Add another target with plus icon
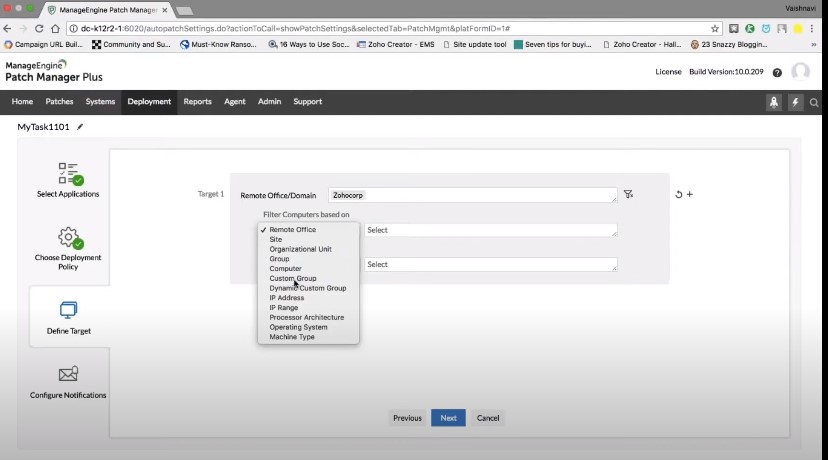Viewport: 828px width, 460px height. [690, 194]
